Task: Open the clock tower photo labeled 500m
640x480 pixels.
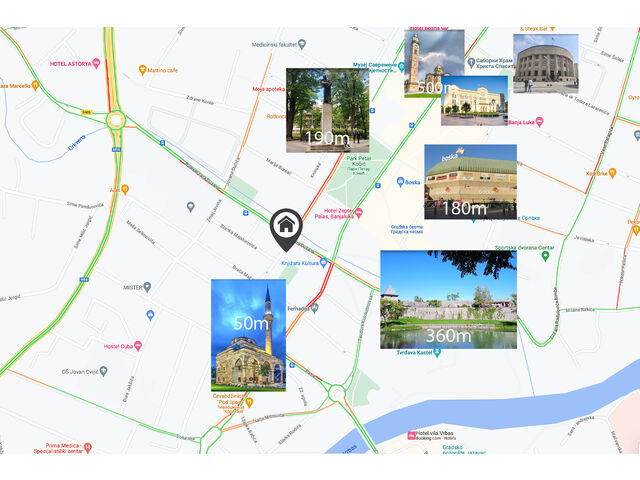Action: tap(433, 62)
